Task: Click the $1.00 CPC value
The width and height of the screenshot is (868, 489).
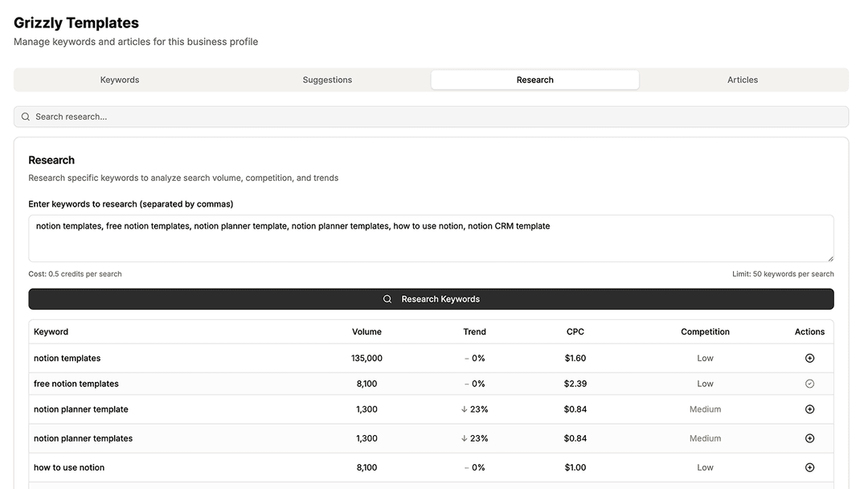Action: click(x=575, y=467)
